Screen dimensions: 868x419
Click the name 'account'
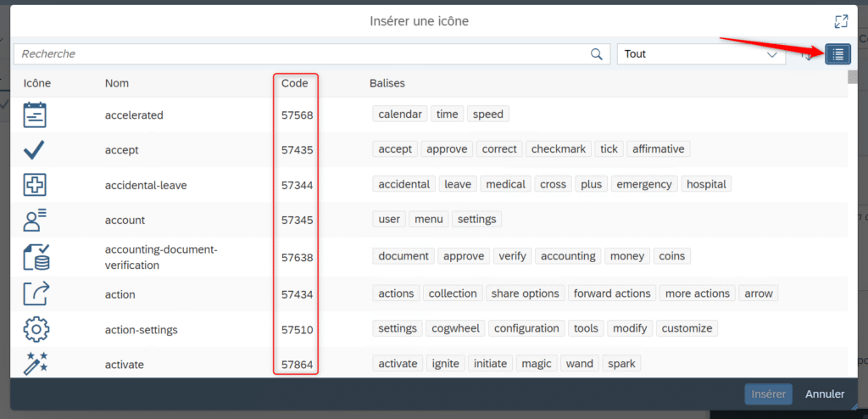point(125,220)
